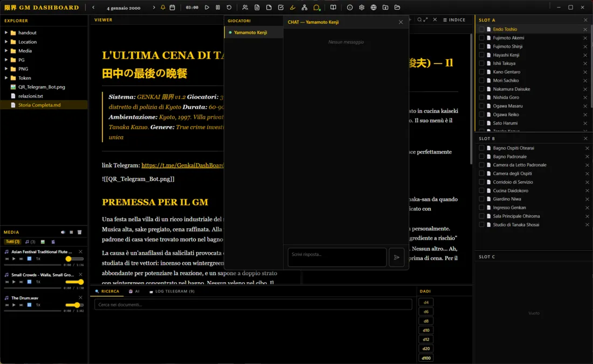Viewport: 593px width, 364px height.
Task: Open the Indice table of contents
Action: click(454, 20)
